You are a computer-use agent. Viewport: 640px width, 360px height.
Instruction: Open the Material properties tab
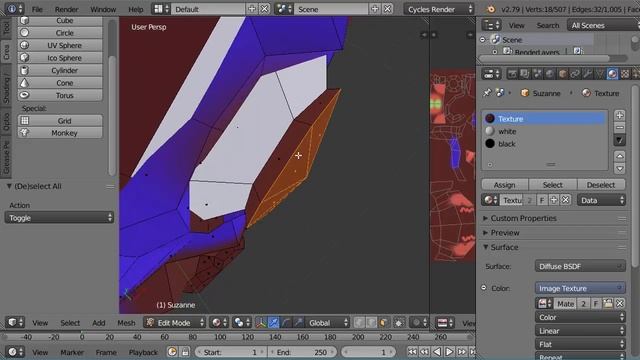click(612, 74)
